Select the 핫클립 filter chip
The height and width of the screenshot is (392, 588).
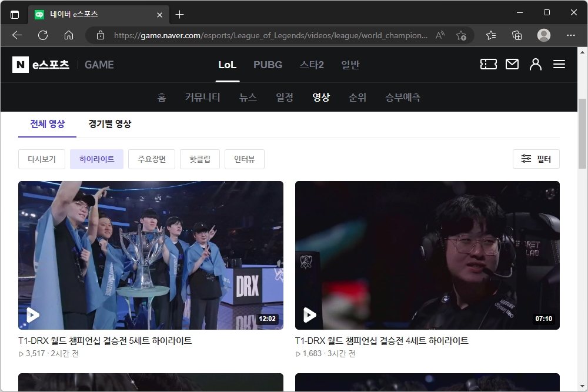(200, 159)
